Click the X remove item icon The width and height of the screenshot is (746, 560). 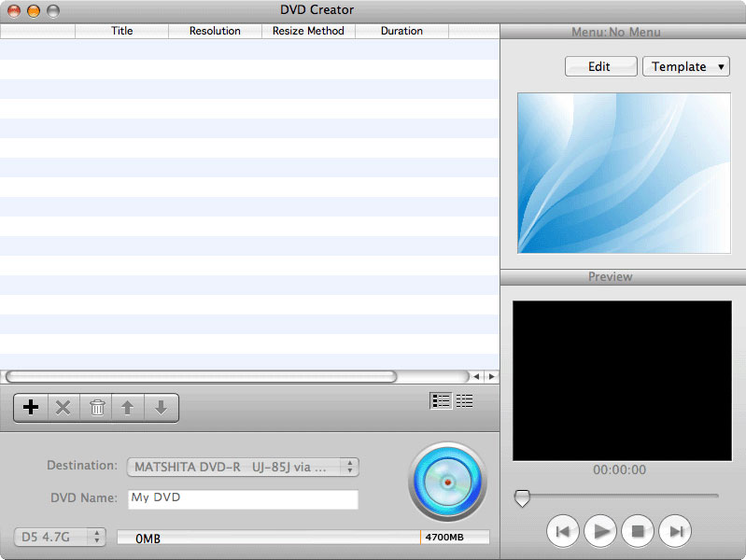(63, 408)
